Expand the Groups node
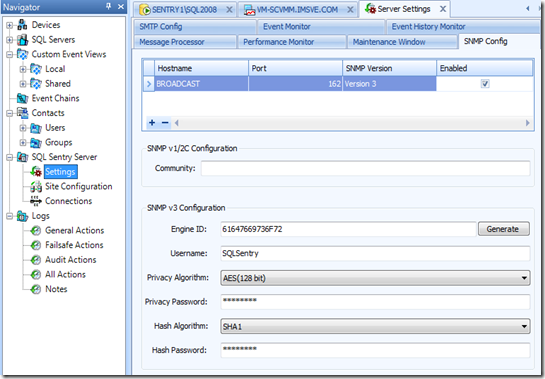The width and height of the screenshot is (545, 379). [x=23, y=143]
